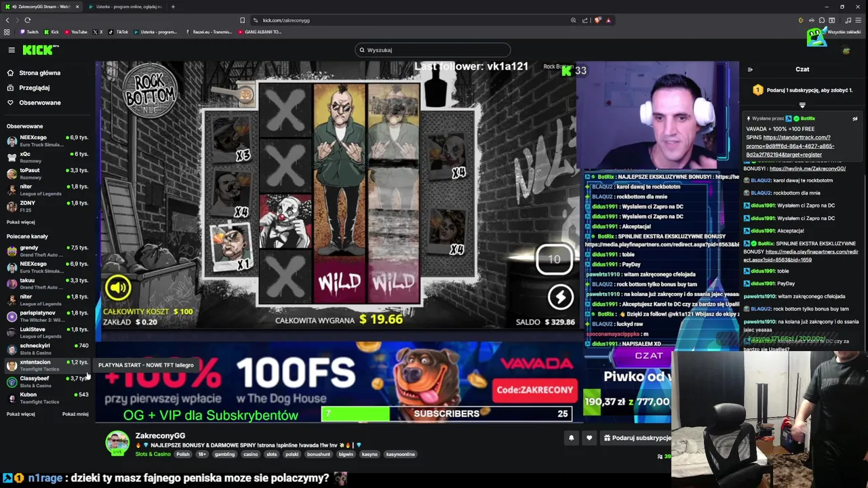This screenshot has width=868, height=488.
Task: Expand followed list with Pokaż więcej
Action: (x=20, y=222)
